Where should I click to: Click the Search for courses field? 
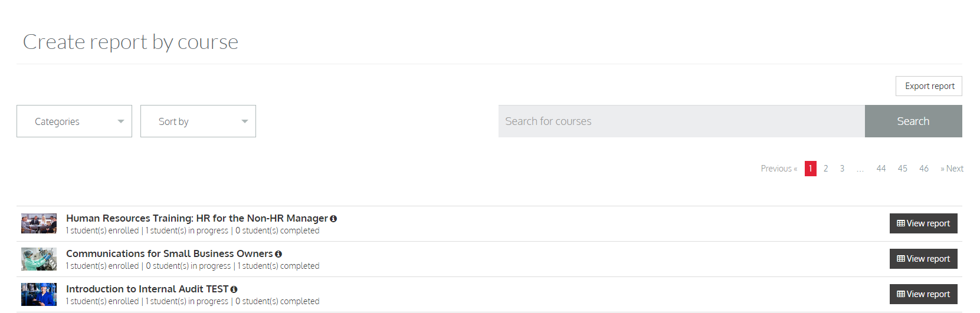pyautogui.click(x=681, y=121)
